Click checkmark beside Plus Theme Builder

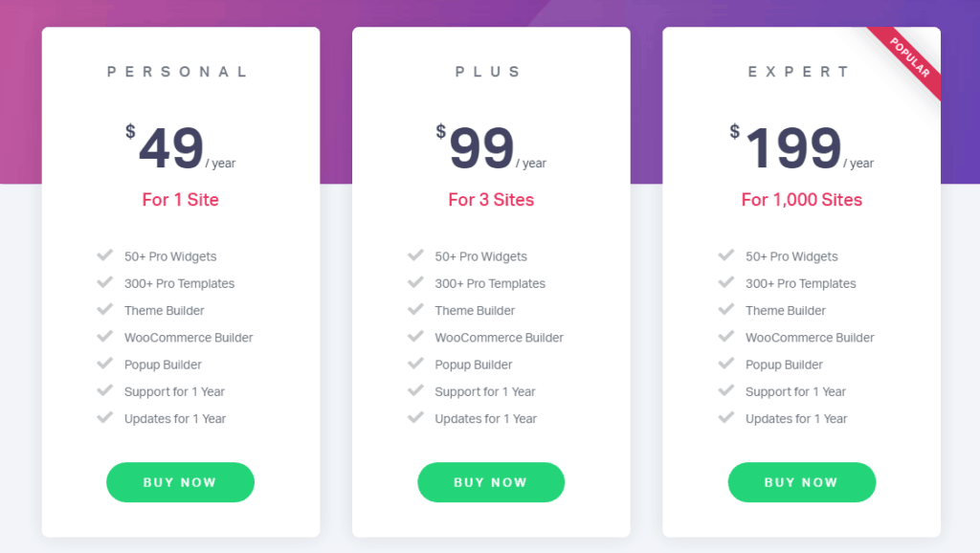coord(415,309)
